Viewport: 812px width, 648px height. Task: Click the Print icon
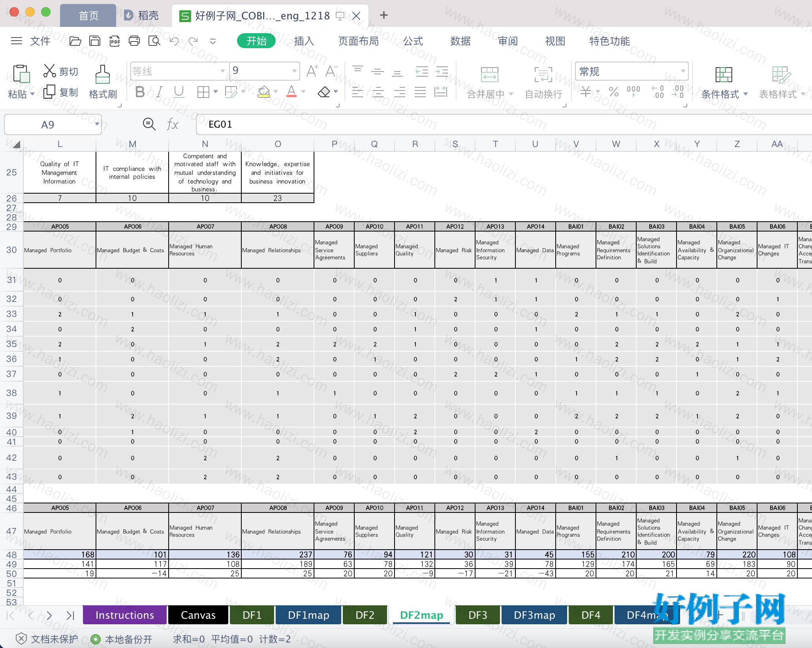[x=134, y=41]
